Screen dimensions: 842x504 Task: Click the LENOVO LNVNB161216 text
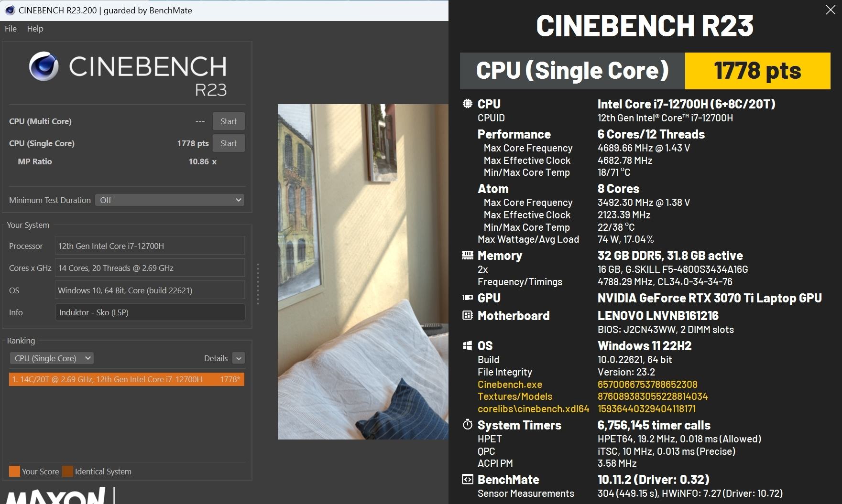tap(658, 316)
